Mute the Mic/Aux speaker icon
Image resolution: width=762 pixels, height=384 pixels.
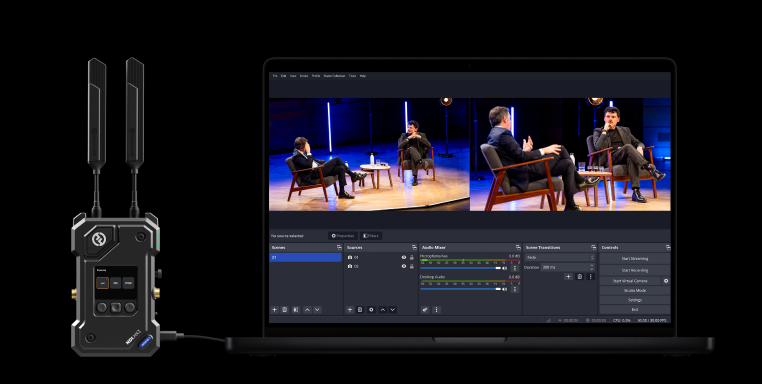coord(504,268)
